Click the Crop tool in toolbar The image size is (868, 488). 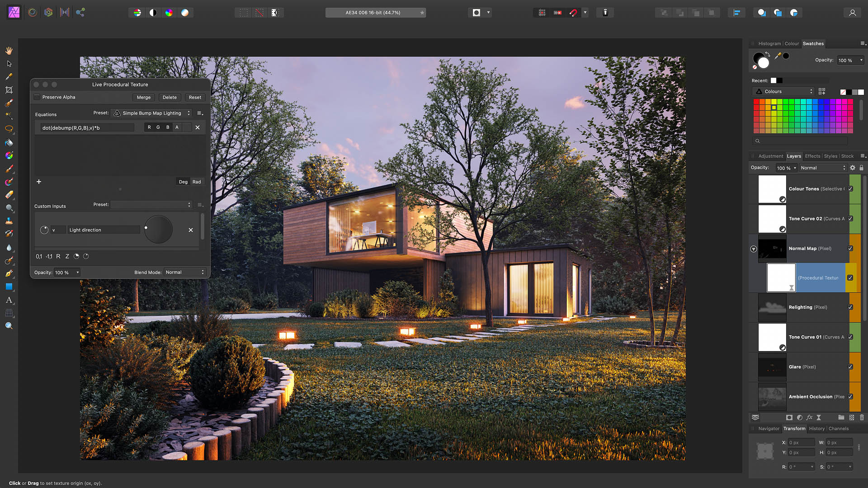pos(8,89)
